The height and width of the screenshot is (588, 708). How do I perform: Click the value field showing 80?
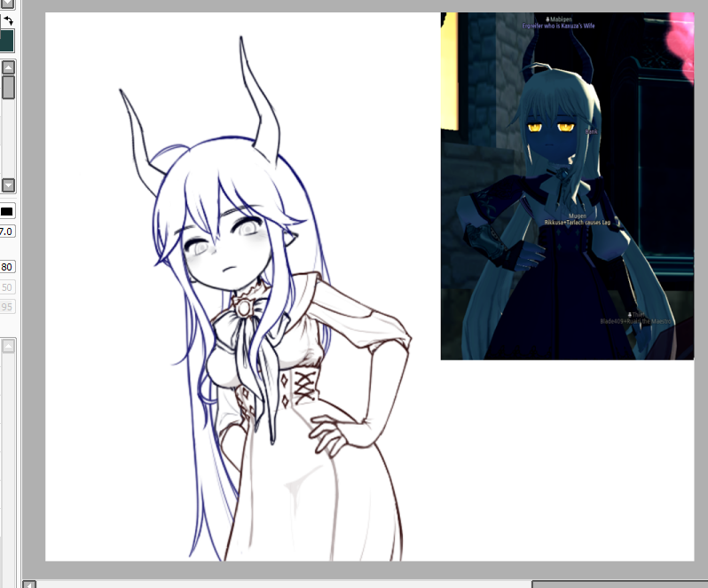coord(7,267)
